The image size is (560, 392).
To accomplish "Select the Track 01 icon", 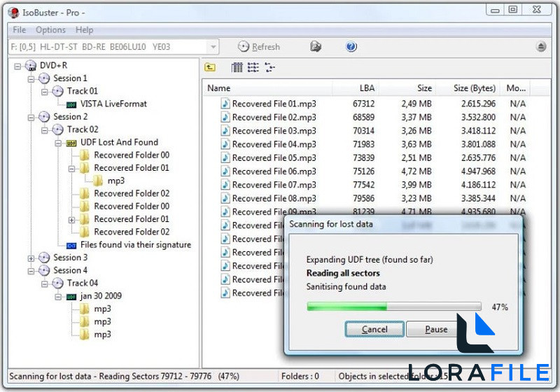I will pos(57,91).
